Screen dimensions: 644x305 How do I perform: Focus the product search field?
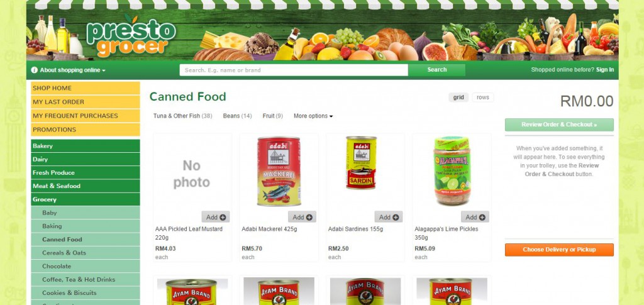point(294,70)
